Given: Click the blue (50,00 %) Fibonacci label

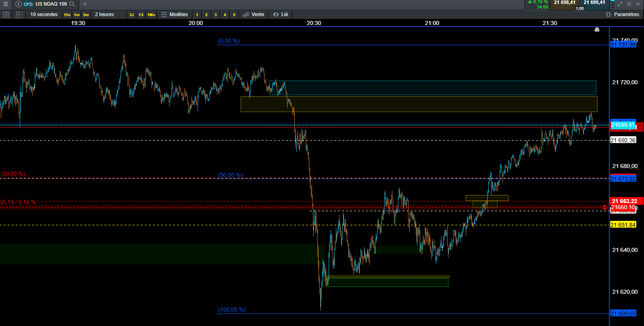Looking at the screenshot, I should [x=230, y=175].
